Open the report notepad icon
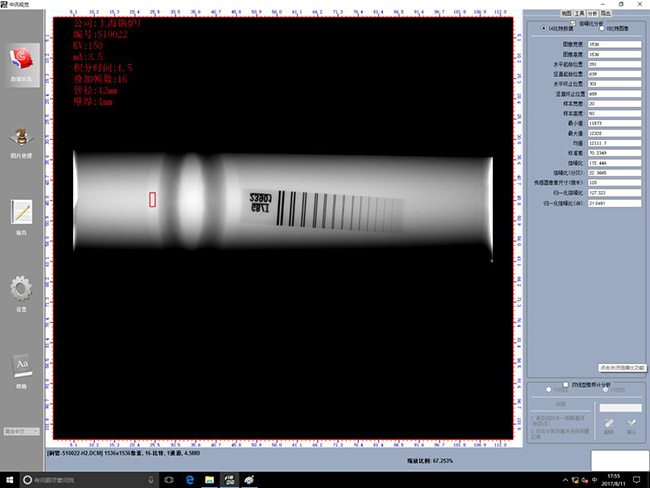 point(22,214)
